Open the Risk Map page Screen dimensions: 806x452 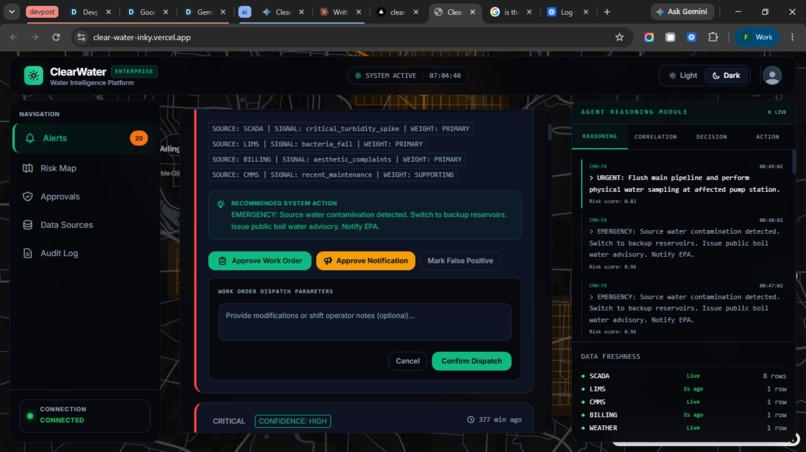click(84, 168)
